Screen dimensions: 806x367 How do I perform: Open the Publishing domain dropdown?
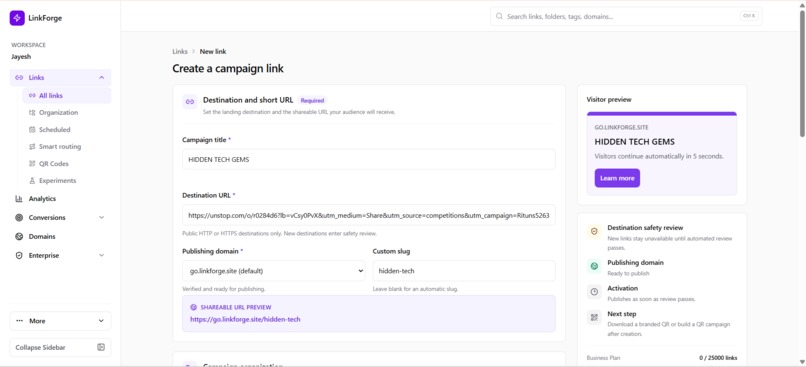(x=273, y=270)
